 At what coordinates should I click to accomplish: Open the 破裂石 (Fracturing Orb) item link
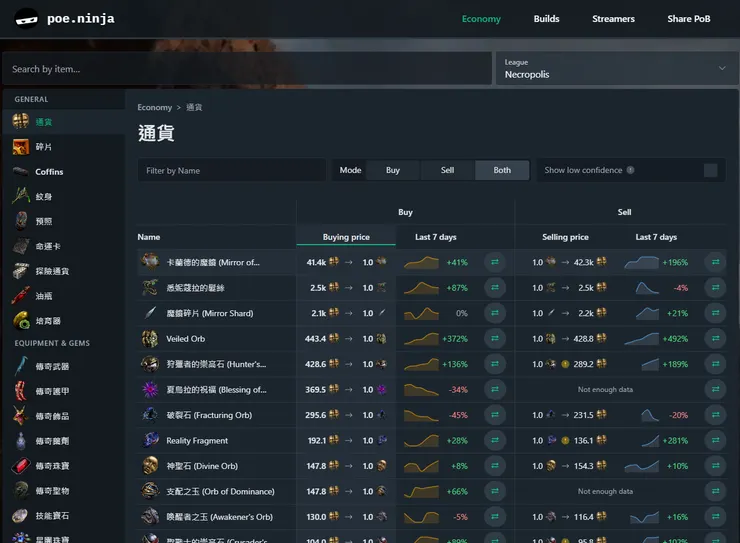click(209, 415)
